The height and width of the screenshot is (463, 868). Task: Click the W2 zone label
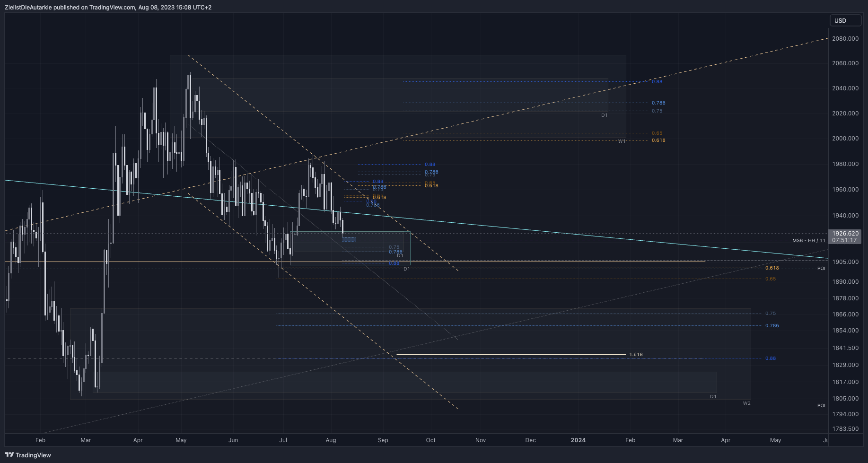(x=746, y=403)
